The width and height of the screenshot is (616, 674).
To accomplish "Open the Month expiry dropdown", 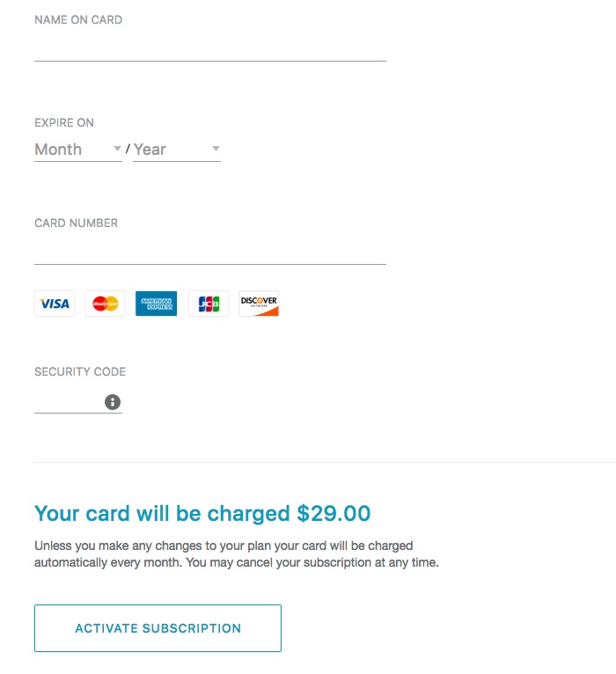I will coord(78,150).
